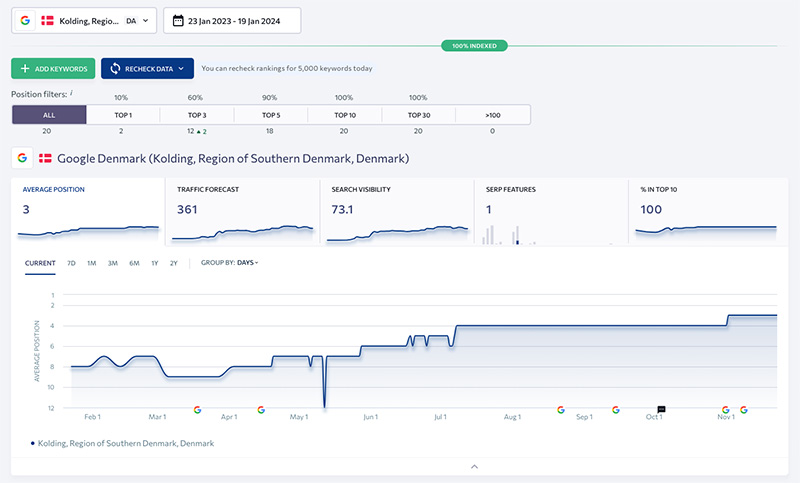Select the ALL position filter button
Image resolution: width=800 pixels, height=483 pixels.
[x=49, y=115]
